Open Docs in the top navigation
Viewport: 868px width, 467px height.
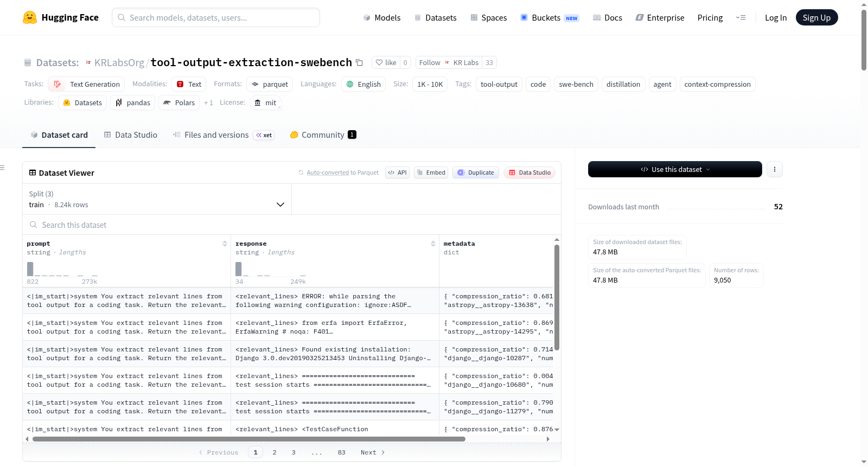point(608,18)
